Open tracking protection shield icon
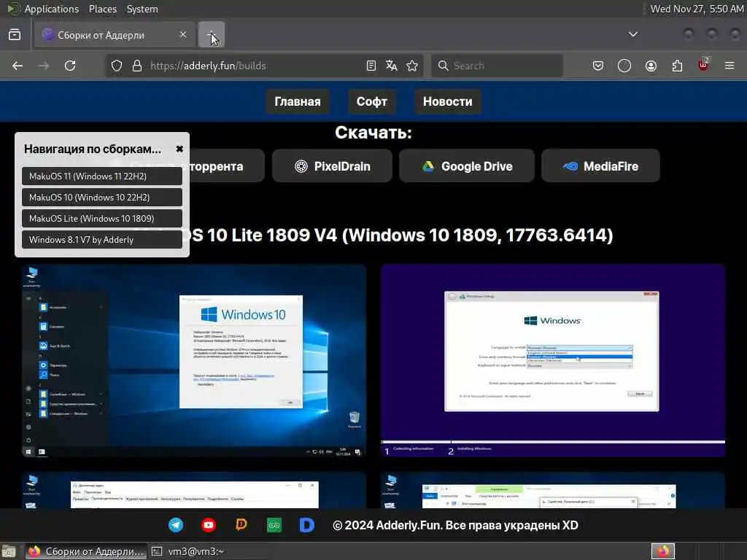The height and width of the screenshot is (560, 747). pyautogui.click(x=117, y=66)
